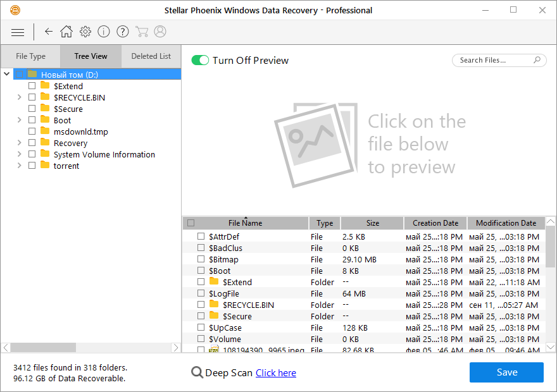Screen dimensions: 557x392
Task: Sort by Modification Date column header
Action: [506, 223]
